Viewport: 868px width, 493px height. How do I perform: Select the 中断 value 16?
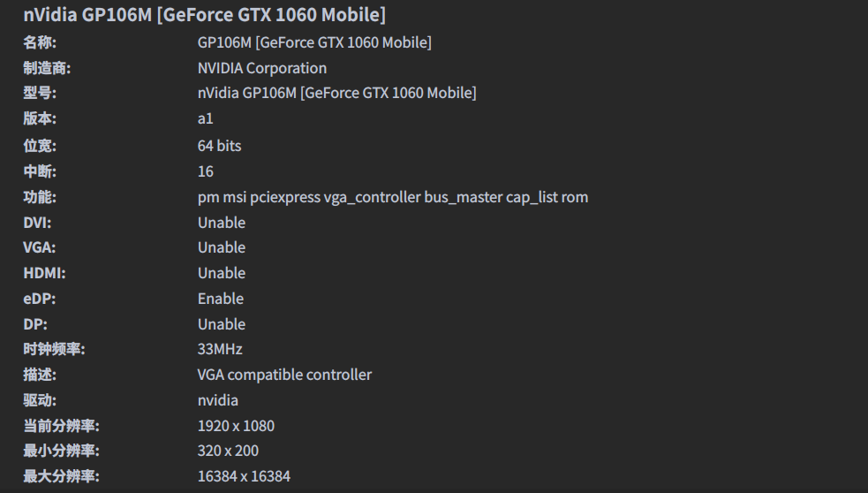(x=205, y=171)
